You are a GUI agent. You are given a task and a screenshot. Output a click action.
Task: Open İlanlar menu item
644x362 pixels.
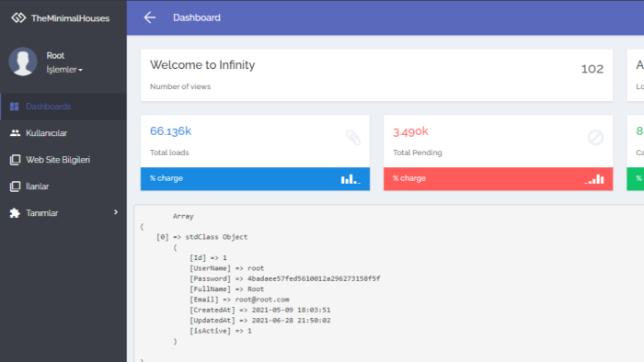(x=63, y=187)
